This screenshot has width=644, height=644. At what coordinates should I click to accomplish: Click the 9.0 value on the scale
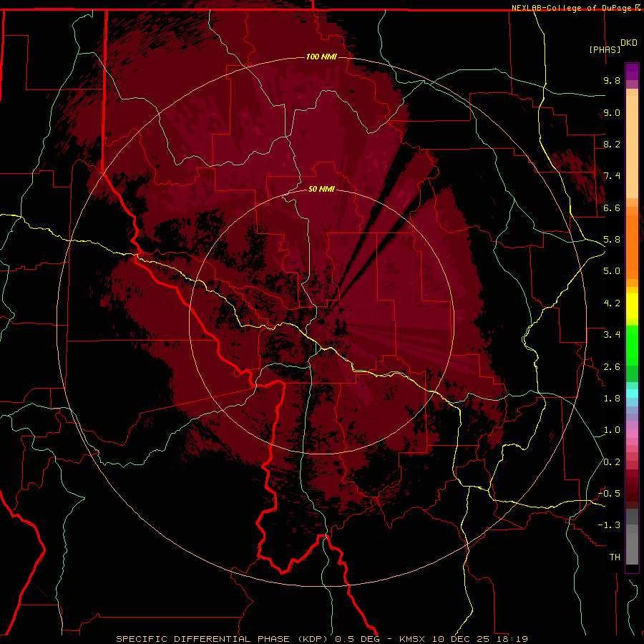click(x=612, y=112)
